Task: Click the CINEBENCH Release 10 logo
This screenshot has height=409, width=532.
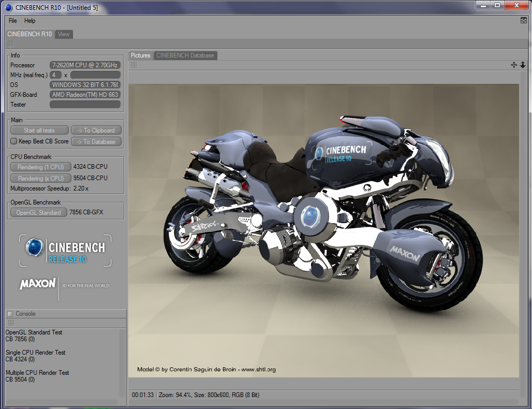Action: point(65,251)
